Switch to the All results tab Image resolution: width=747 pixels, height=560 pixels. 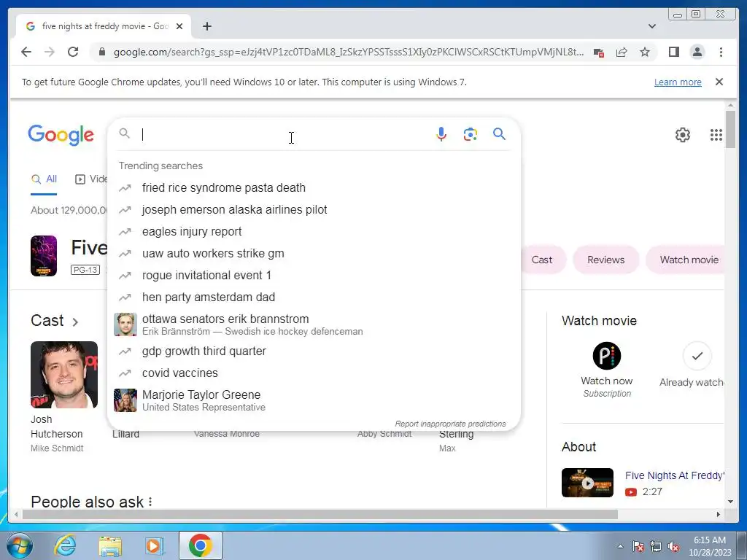(x=44, y=179)
